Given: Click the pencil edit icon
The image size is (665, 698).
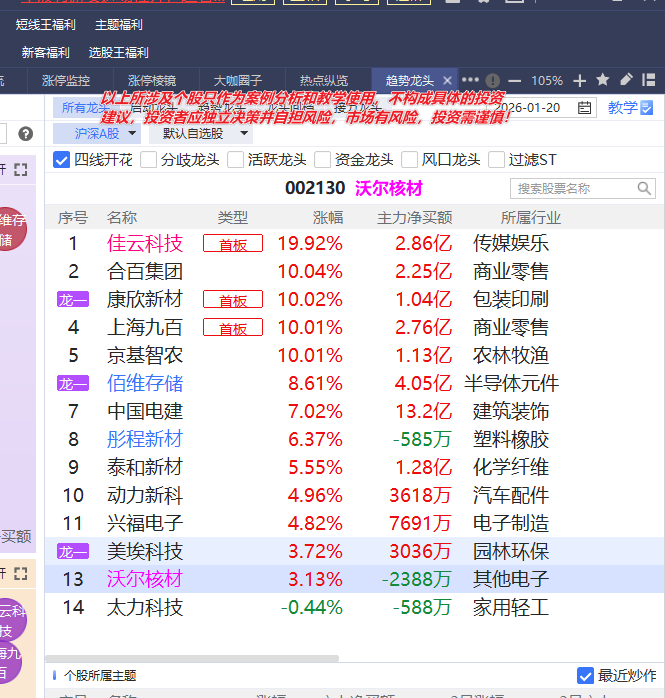Looking at the screenshot, I should click(627, 80).
